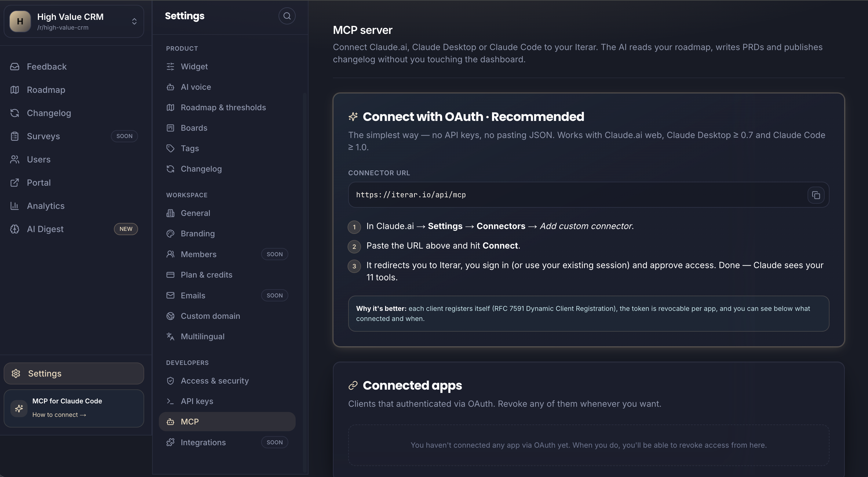
Task: Click the Portal external-link icon
Action: pos(14,183)
